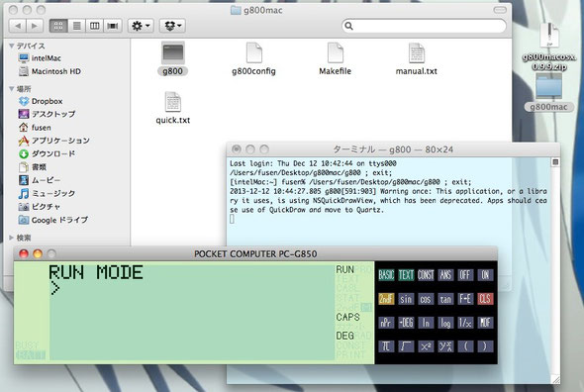Switch Finder to icon view
Screen dimensions: 584x392
tap(58, 26)
